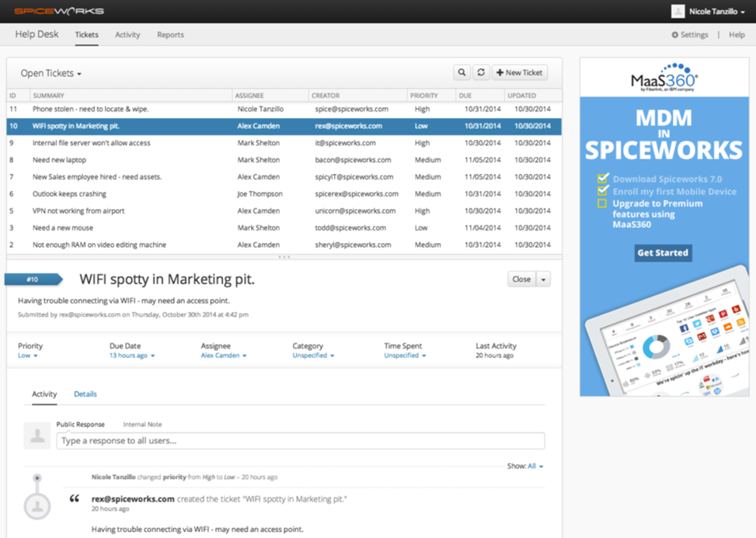
Task: Click the MaaS360 logo in the ad
Action: click(664, 77)
